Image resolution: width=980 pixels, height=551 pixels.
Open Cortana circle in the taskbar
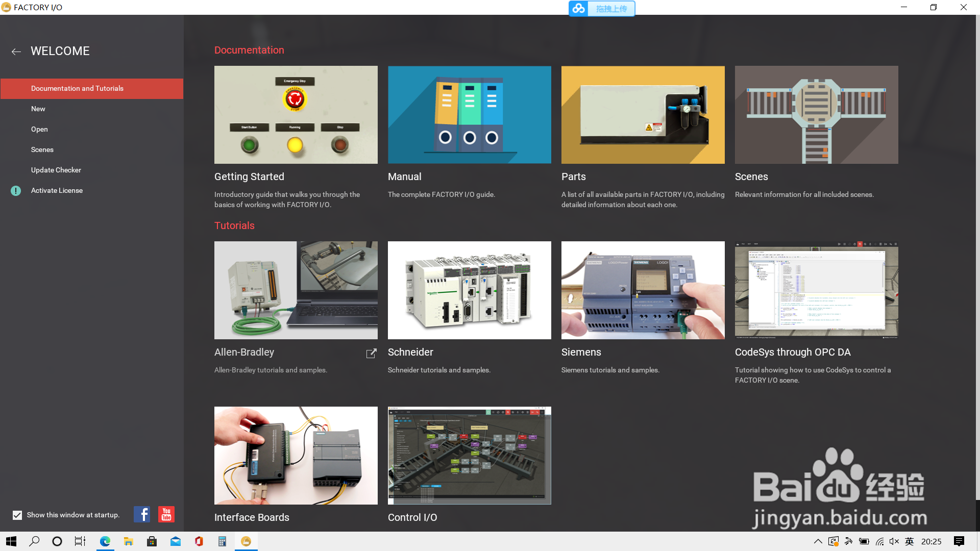click(x=57, y=541)
